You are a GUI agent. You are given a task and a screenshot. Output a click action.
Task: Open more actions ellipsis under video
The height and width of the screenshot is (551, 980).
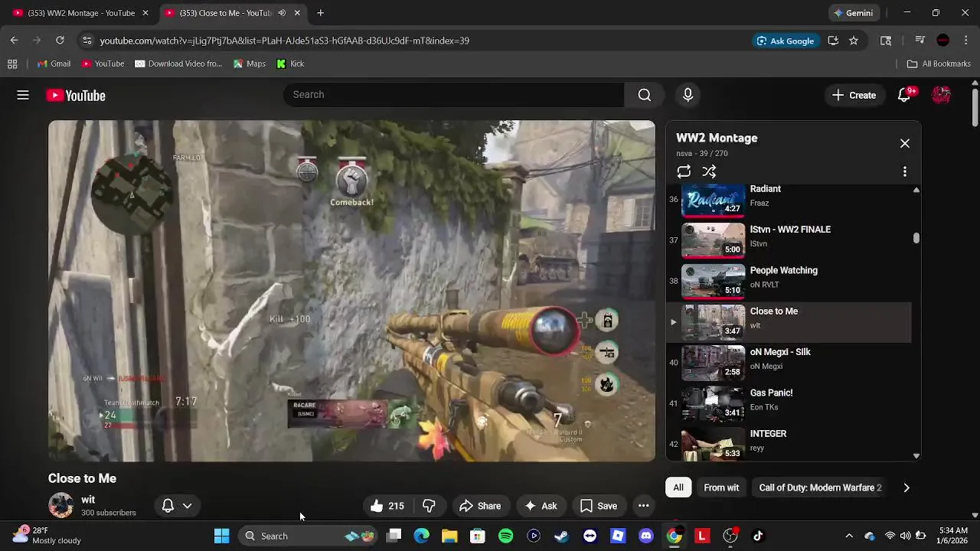643,506
